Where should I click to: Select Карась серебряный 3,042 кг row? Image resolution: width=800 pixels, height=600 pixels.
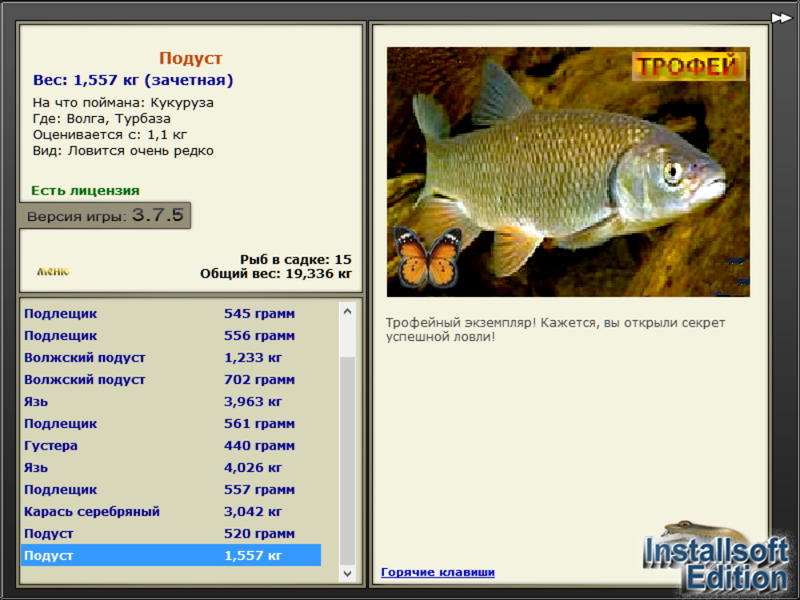click(x=171, y=511)
